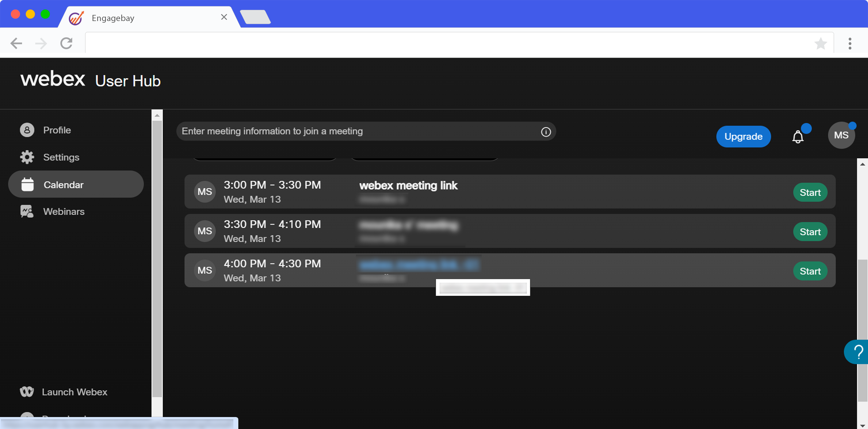Click the Upgrade button
Image resolution: width=868 pixels, height=429 pixels.
click(x=744, y=137)
